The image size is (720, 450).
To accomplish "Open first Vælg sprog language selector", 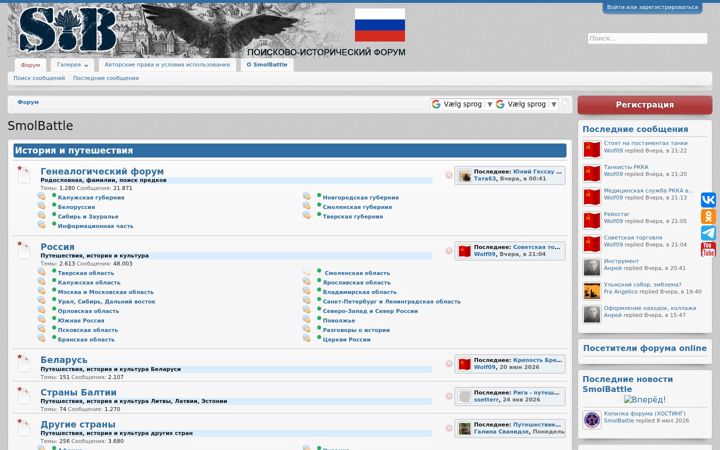I will tap(462, 104).
